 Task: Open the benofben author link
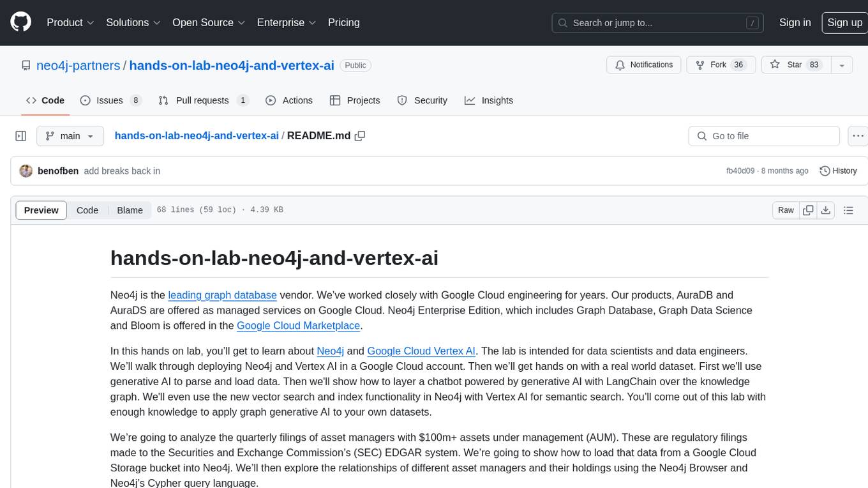point(58,171)
